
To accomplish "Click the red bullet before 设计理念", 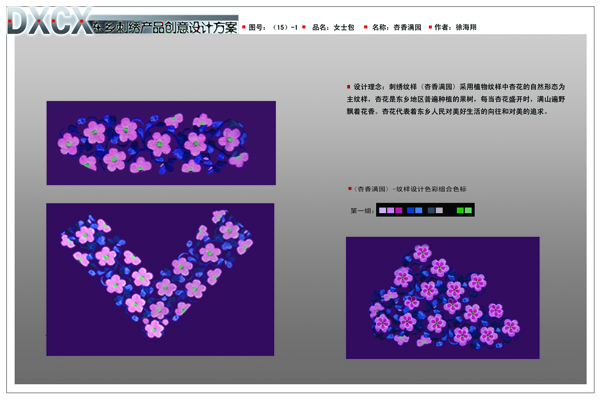I will [x=349, y=87].
